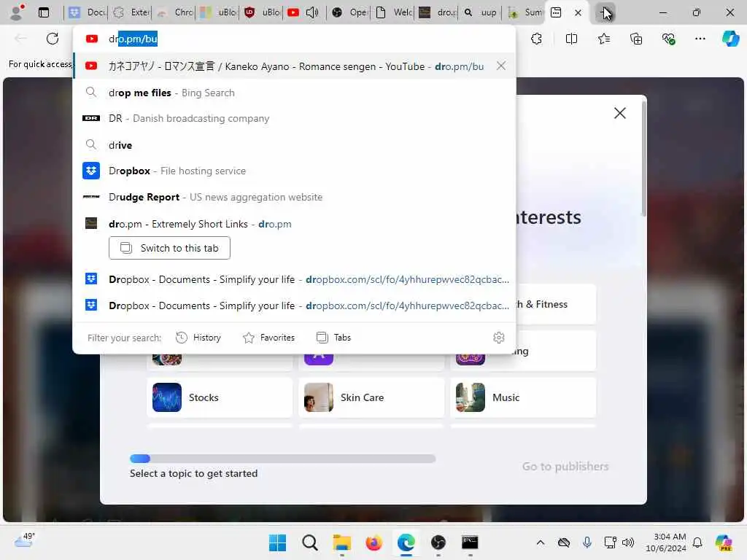Switch to the dro.pm tab in tab strip

(437, 12)
